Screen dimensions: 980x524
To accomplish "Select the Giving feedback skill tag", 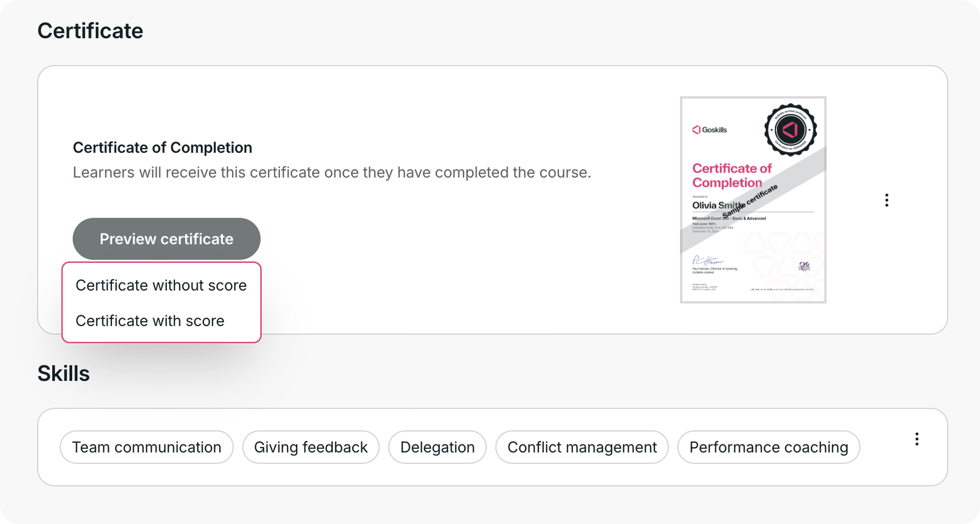I will pos(311,447).
